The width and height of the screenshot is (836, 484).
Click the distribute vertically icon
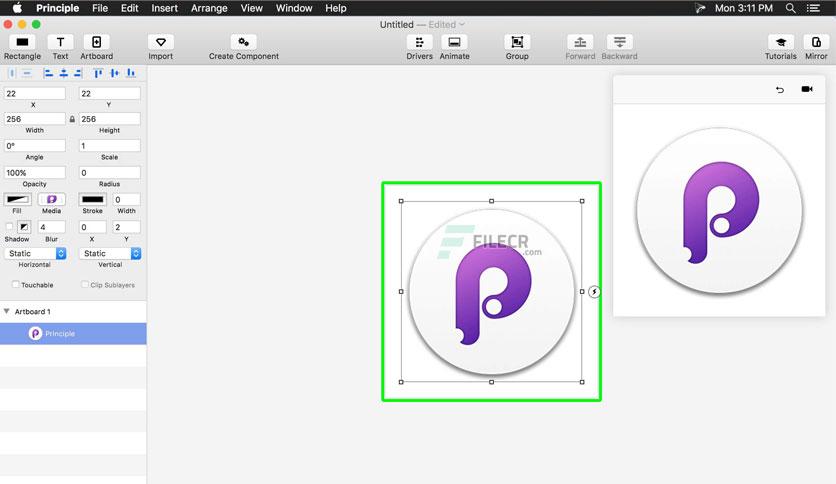pos(27,73)
